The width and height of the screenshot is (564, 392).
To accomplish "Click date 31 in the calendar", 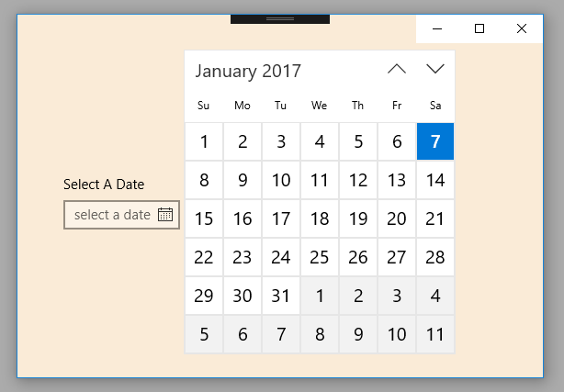I will point(281,296).
